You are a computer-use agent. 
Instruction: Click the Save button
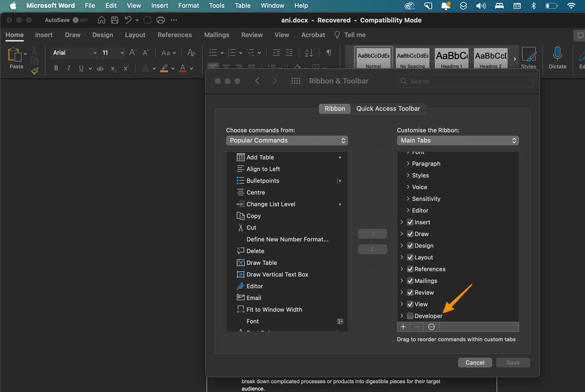click(x=513, y=362)
